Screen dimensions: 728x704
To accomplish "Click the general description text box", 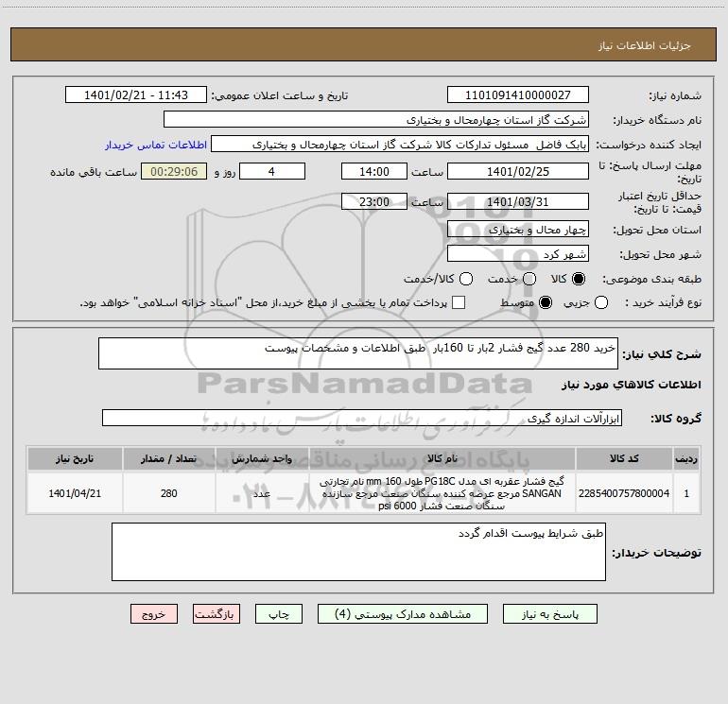I will click(358, 353).
